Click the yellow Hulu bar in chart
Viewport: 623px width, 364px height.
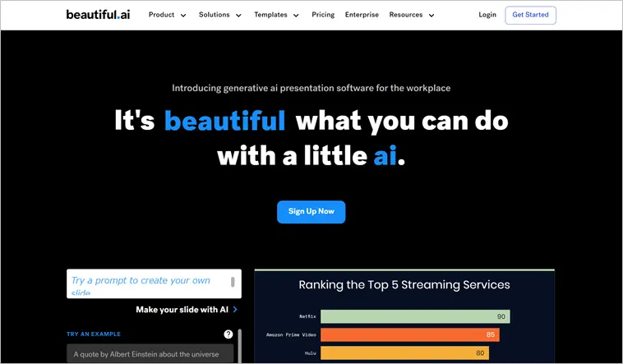tap(404, 353)
